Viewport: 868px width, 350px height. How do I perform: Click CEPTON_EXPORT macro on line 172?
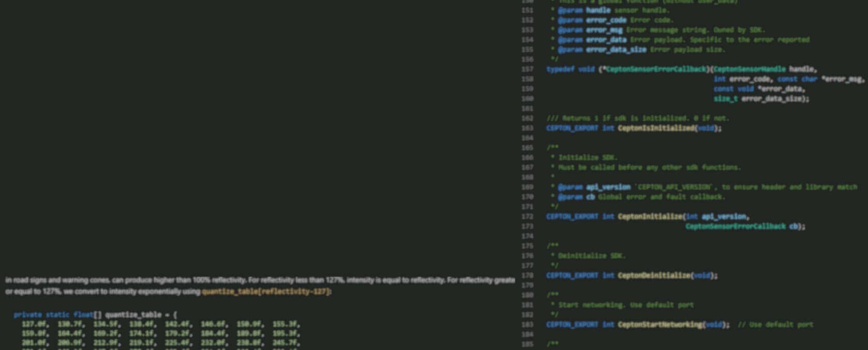click(572, 217)
